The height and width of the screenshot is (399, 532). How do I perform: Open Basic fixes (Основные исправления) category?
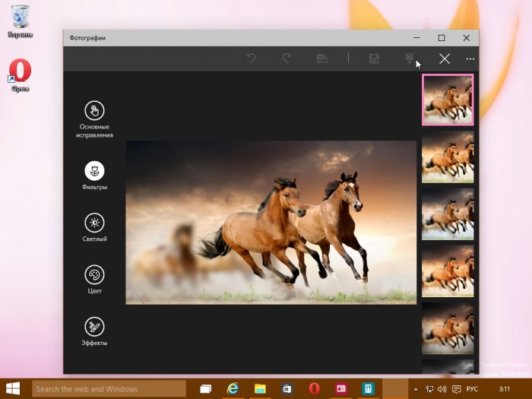point(94,111)
